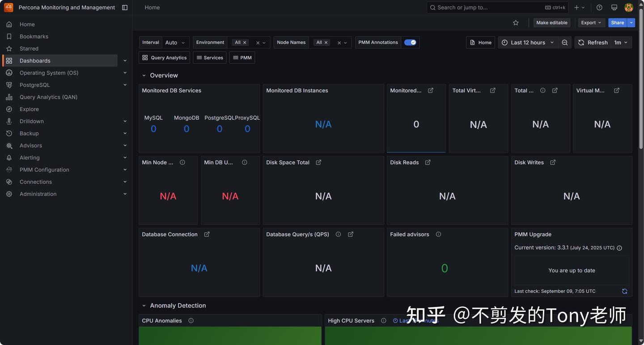Toggle the sidebar dock menu icon
Screen dimensions: 644x345
coord(125,8)
